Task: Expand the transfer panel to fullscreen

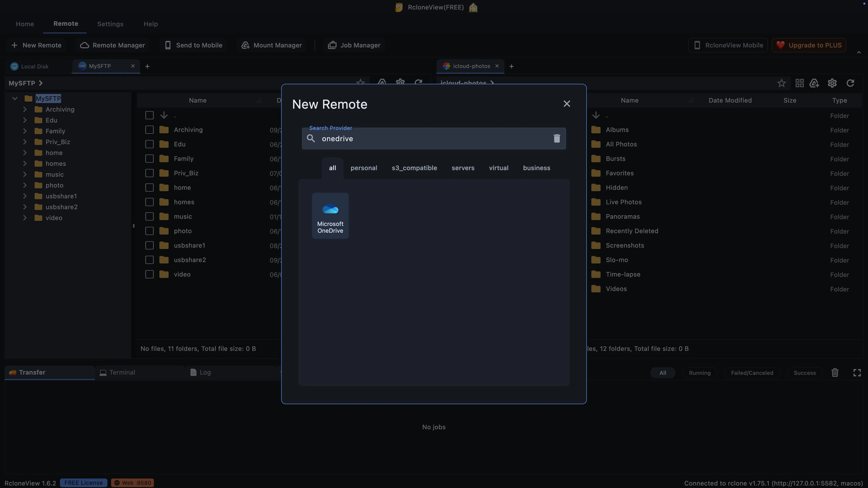Action: point(857,373)
